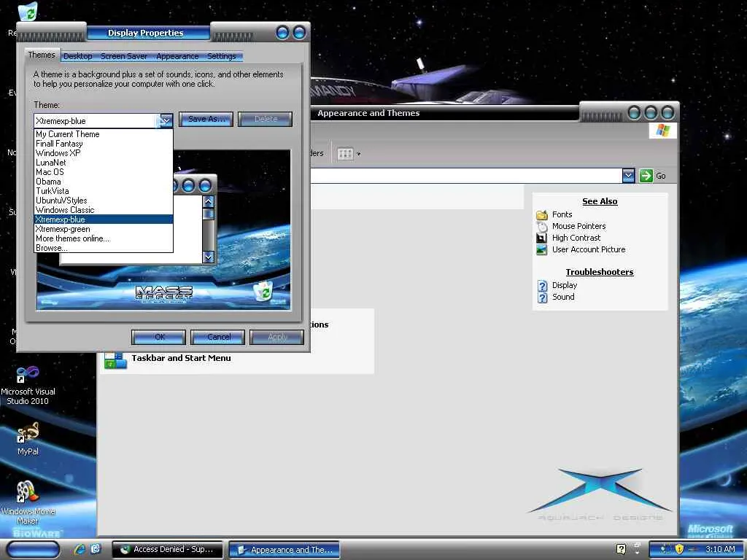Switch to the Themes tab
The image size is (747, 560).
coord(42,55)
